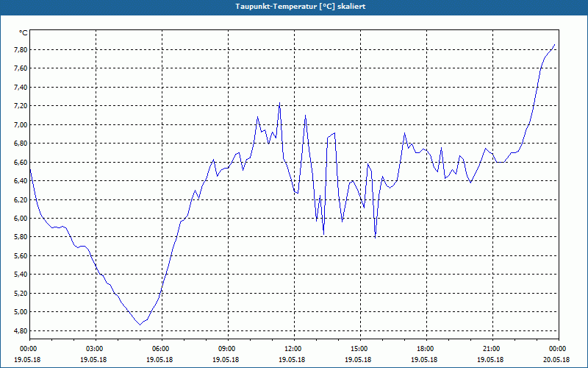Click the 20.05.18 date label
The image size is (588, 368).
(556, 360)
